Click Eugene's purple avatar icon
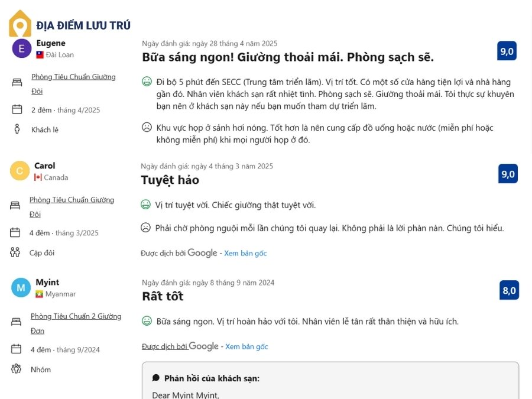The height and width of the screenshot is (399, 532). click(x=22, y=48)
